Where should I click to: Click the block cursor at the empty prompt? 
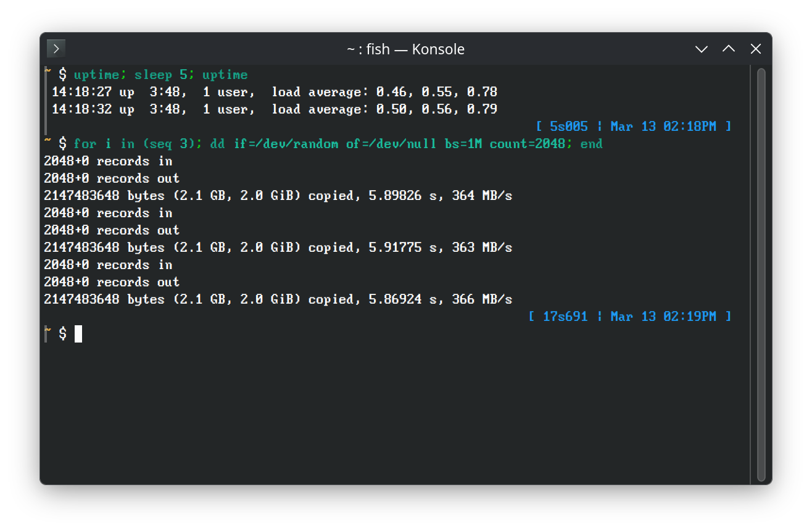point(78,334)
